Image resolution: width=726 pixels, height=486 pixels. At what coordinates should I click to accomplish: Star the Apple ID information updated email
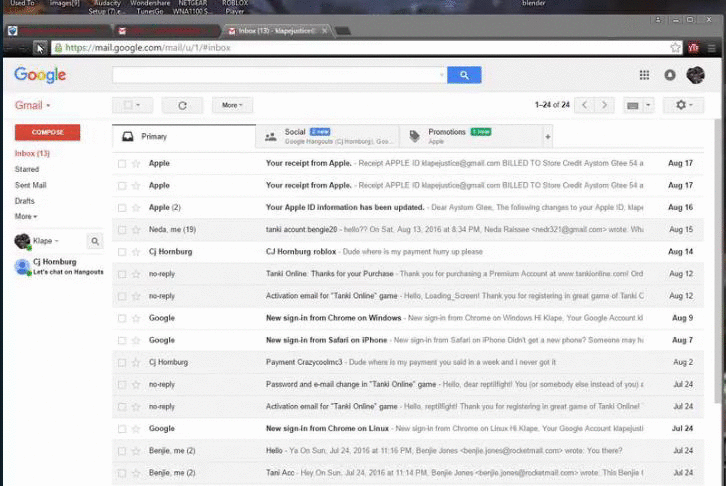tap(136, 207)
